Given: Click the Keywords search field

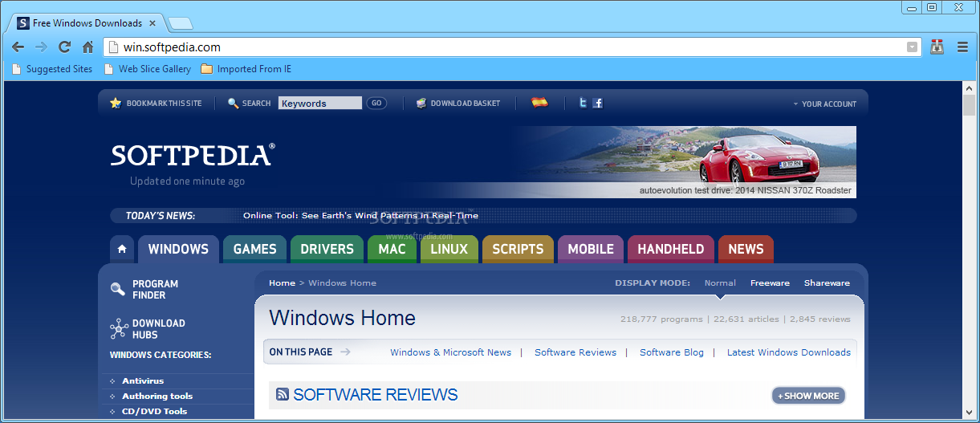Looking at the screenshot, I should tap(320, 104).
